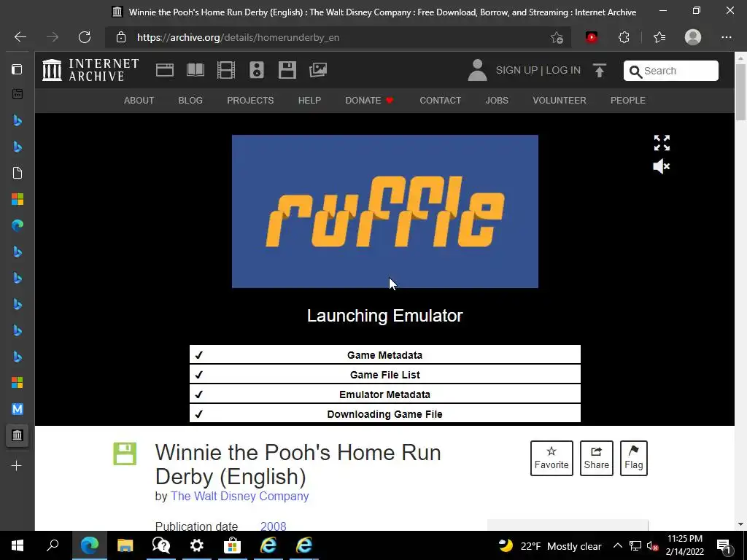This screenshot has height=560, width=747.
Task: Open the weather widget on taskbar
Action: 550,545
